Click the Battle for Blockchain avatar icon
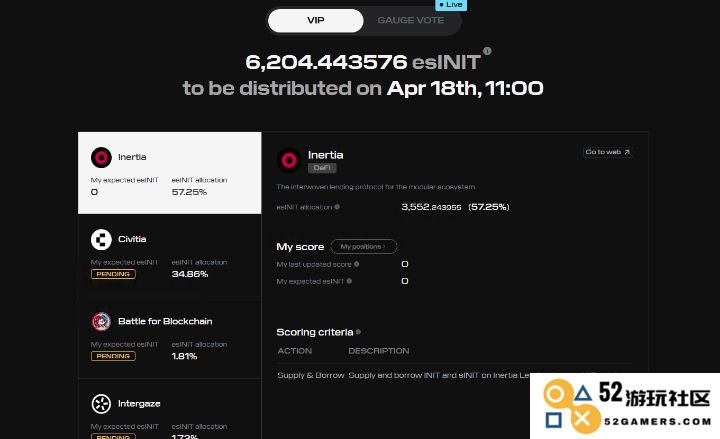This screenshot has height=439, width=720. [101, 322]
